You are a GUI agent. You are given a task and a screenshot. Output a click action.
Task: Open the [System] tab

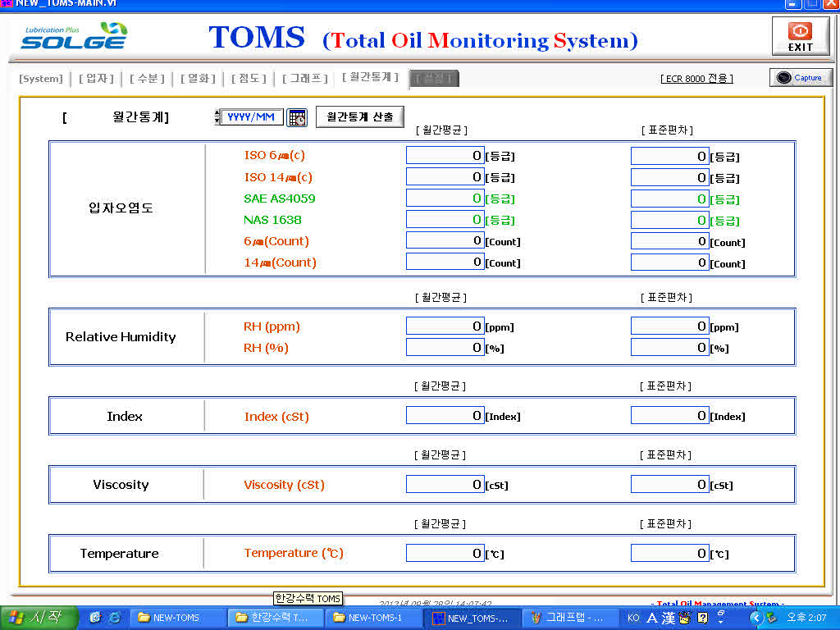[x=41, y=79]
